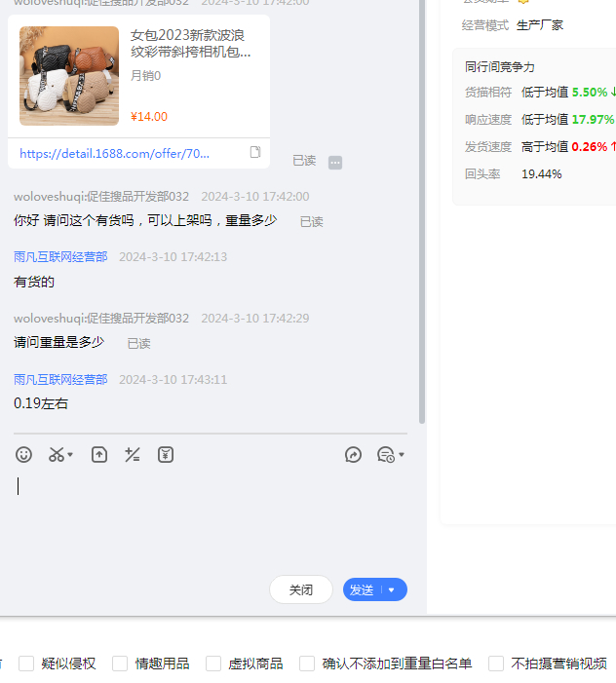Click the 关闭 button
616x683 pixels.
(301, 589)
